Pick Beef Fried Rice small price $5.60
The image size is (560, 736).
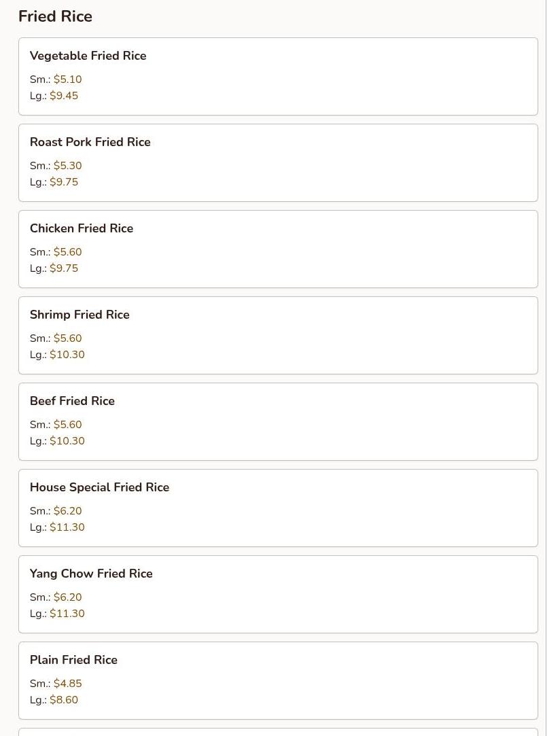(67, 425)
